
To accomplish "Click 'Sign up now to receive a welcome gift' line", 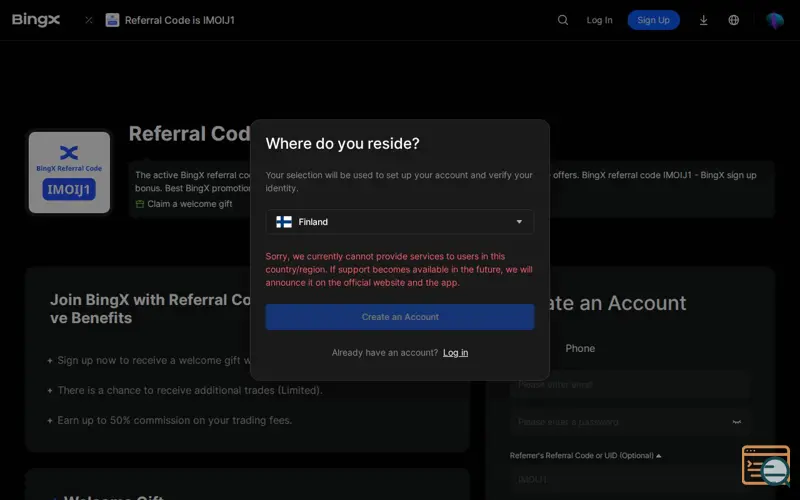I will tap(154, 360).
